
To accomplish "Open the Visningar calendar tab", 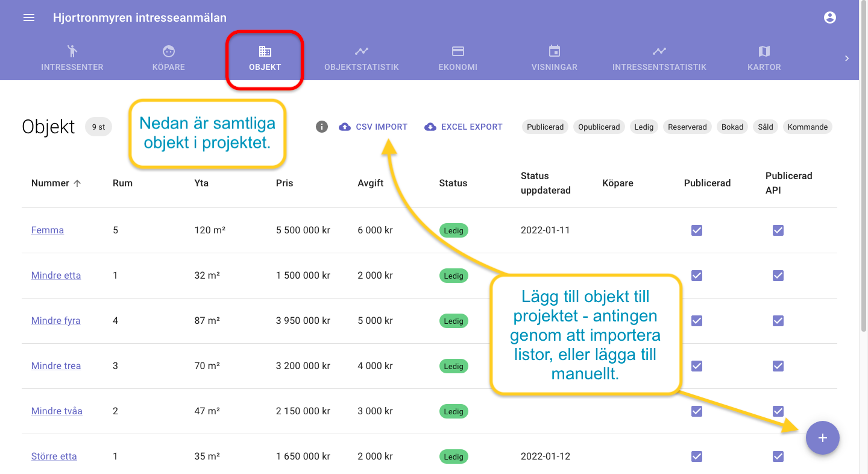I will click(554, 58).
